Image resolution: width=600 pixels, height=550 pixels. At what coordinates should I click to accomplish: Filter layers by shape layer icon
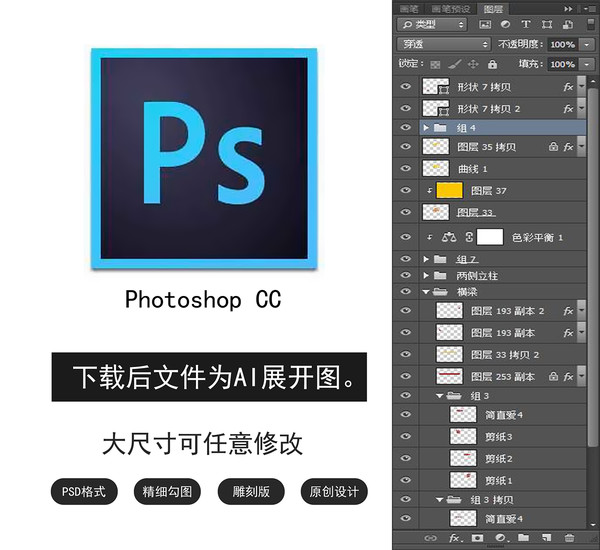(547, 24)
